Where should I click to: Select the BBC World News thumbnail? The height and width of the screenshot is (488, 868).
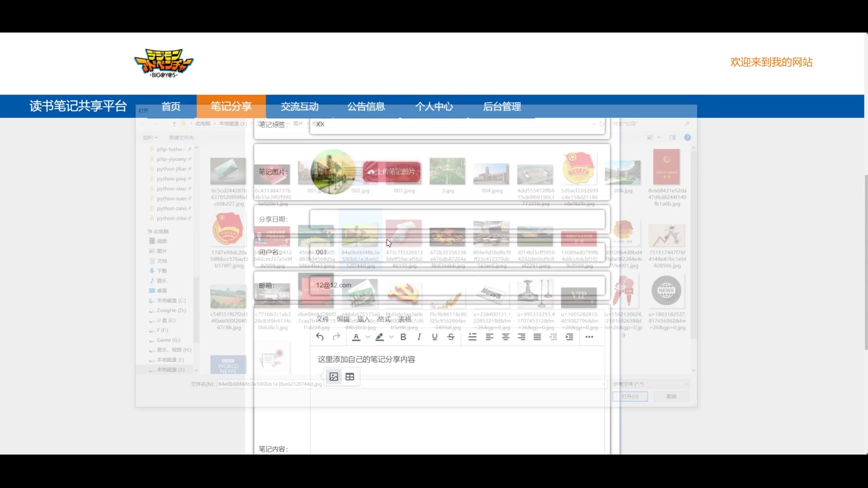(228, 364)
